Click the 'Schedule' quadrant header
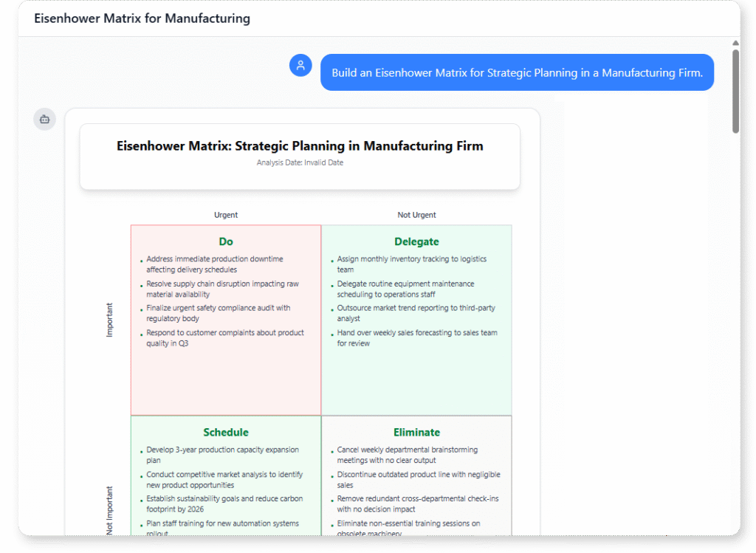756x553 pixels. pyautogui.click(x=226, y=432)
